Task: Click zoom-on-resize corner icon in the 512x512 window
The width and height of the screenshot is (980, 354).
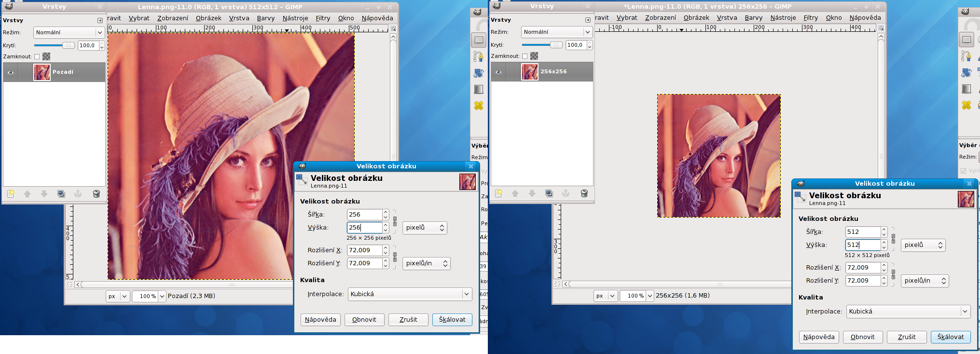Action: pyautogui.click(x=393, y=28)
